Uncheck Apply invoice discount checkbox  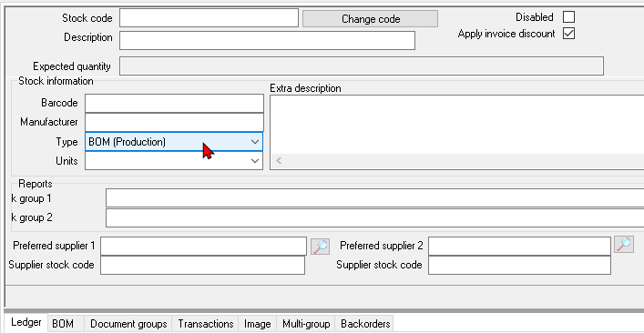coord(568,34)
